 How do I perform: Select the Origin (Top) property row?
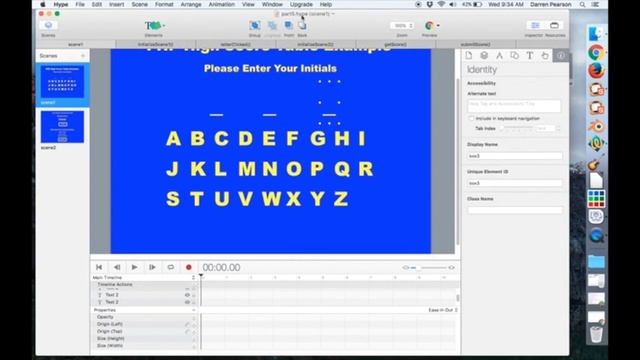pos(144,331)
